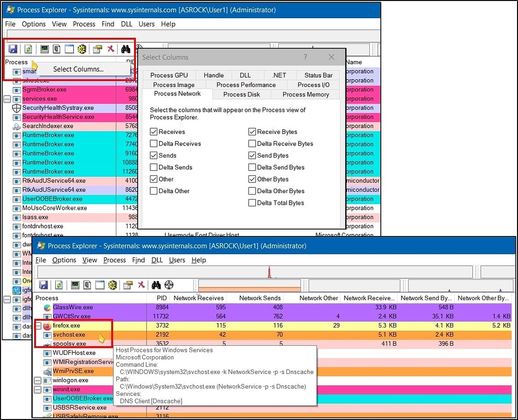The width and height of the screenshot is (518, 420).
Task: Click the ? help button in Select Columns dialog
Action: click(305, 57)
